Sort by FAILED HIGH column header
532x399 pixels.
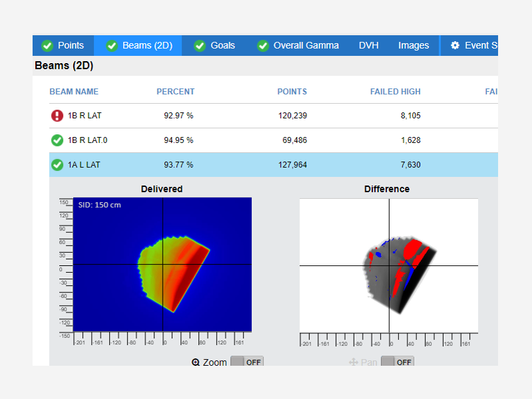395,92
